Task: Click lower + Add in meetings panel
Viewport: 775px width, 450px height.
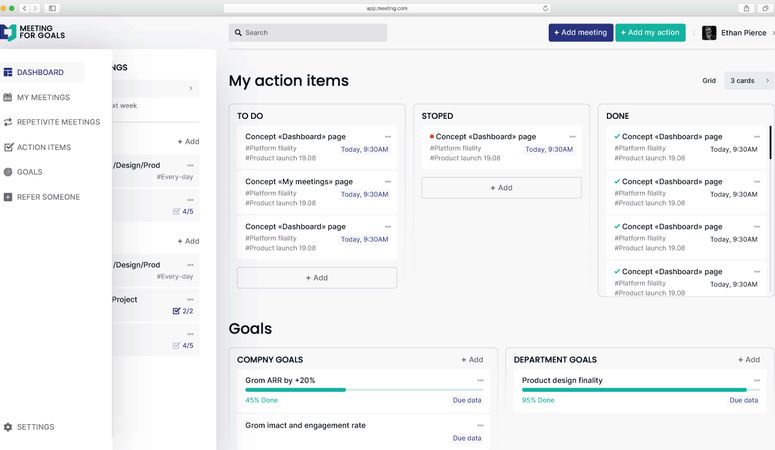Action: pos(188,241)
